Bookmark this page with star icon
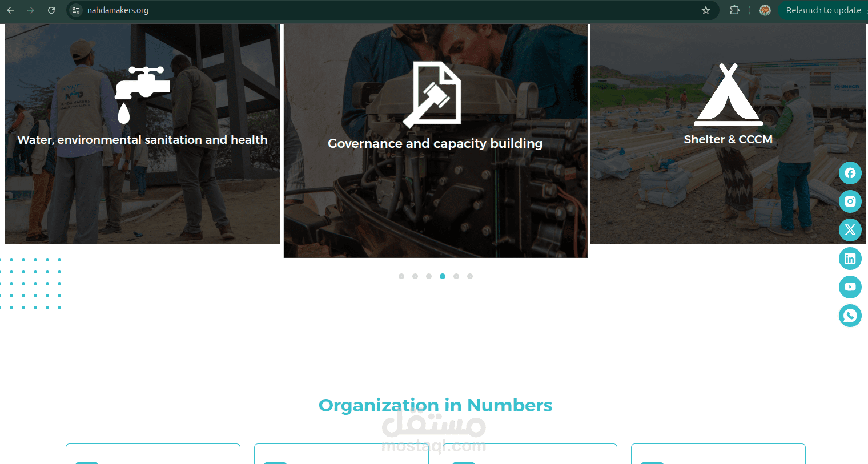Screen dimensions: 868x464 click(706, 10)
